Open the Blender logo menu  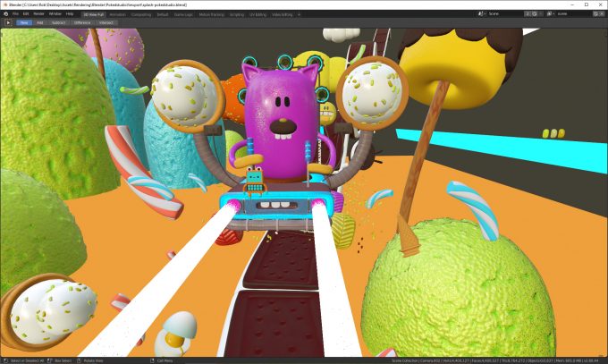click(6, 14)
